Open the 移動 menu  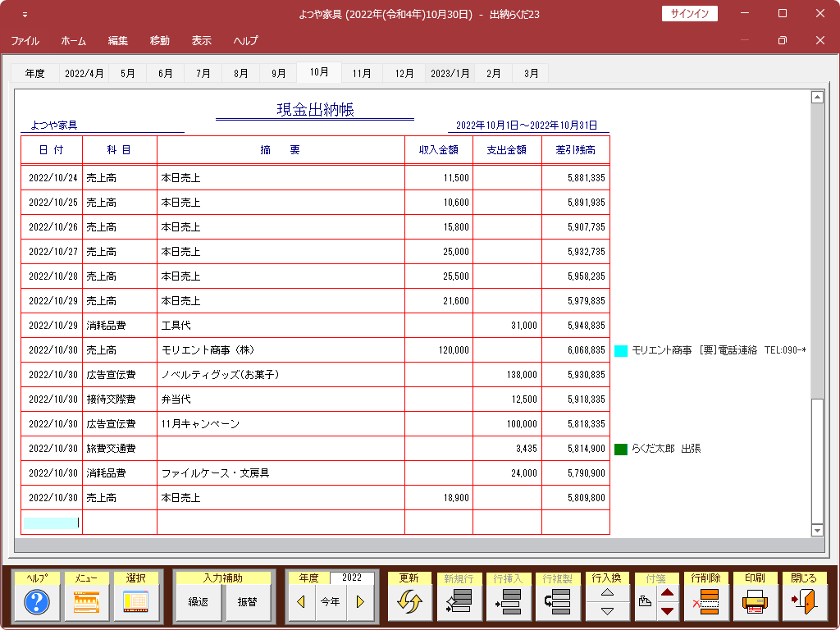click(x=160, y=41)
